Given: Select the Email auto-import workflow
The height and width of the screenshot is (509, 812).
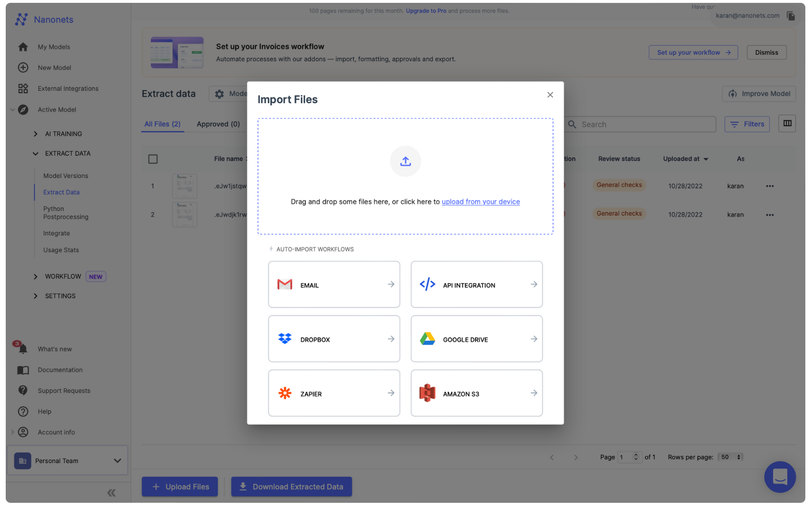Looking at the screenshot, I should click(x=334, y=284).
